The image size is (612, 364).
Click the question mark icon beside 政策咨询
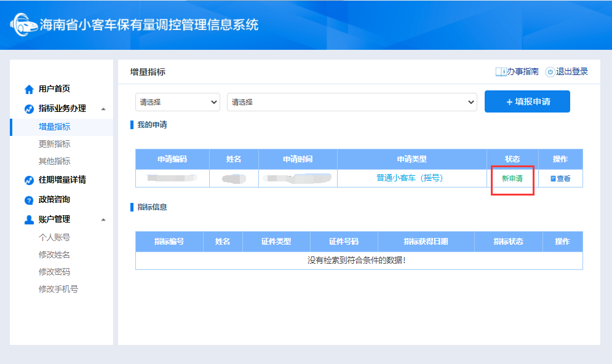click(x=28, y=200)
